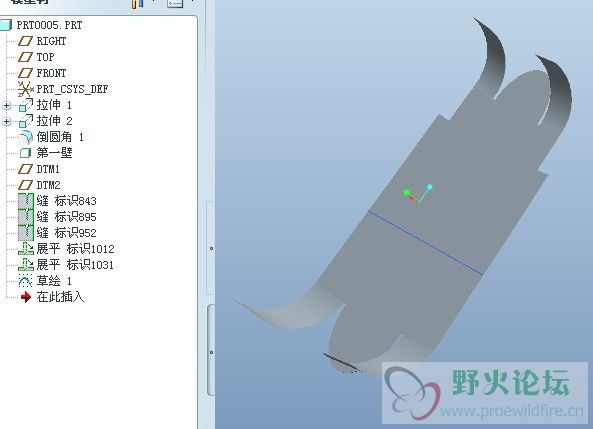Screen dimensions: 593x429
Task: Select the TOP datum plane icon
Action: [26, 57]
